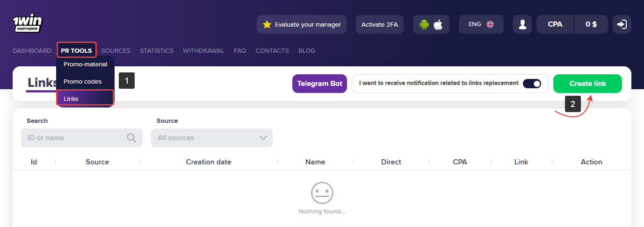This screenshot has height=227, width=644.
Task: Open the Android app download icon
Action: click(424, 24)
